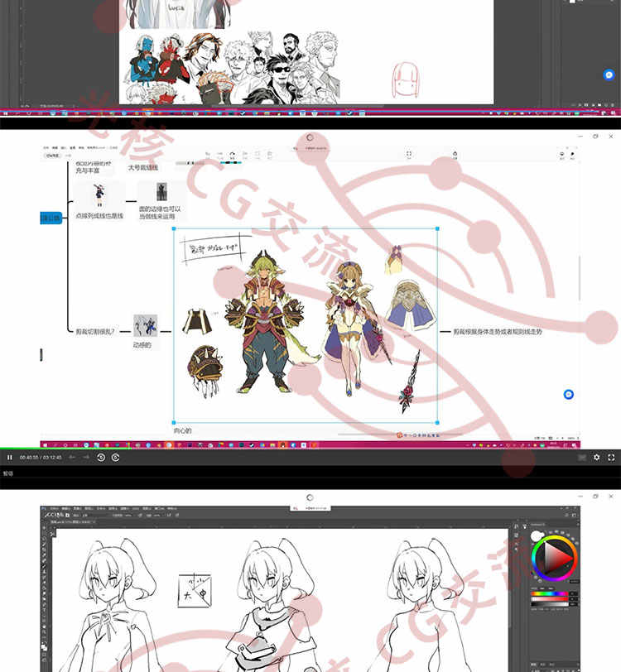This screenshot has height=672, width=621.
Task: Adjust the grayscale brightness slider in Photoshop
Action: [x=550, y=604]
